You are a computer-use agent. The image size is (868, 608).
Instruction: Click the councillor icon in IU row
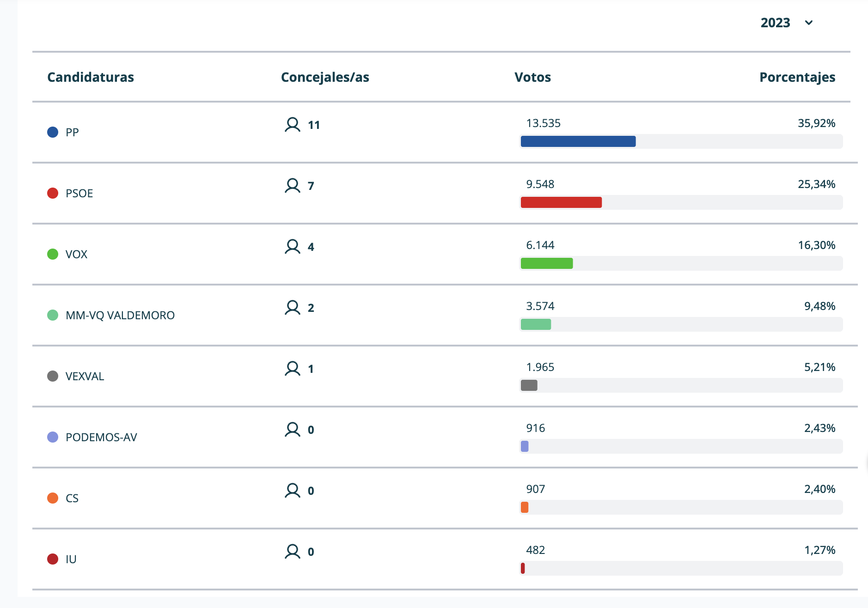tap(292, 552)
